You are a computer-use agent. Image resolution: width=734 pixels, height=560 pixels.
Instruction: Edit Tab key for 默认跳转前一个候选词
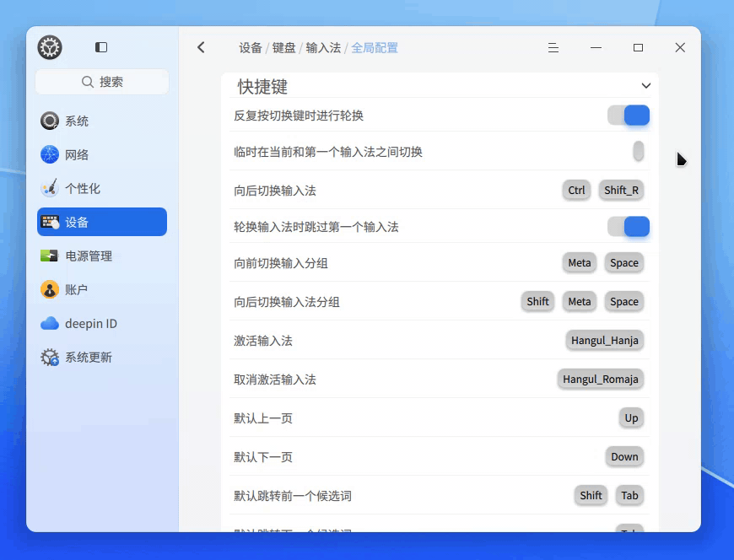629,495
